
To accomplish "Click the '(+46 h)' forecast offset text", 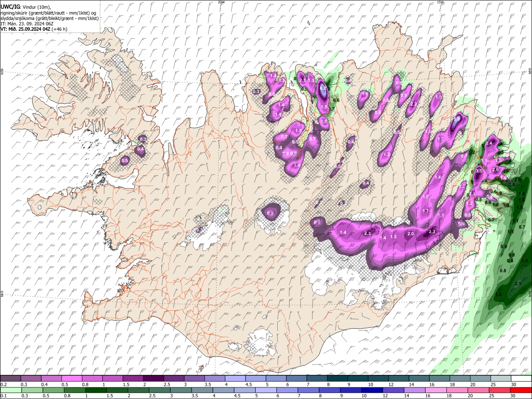I will [60, 29].
